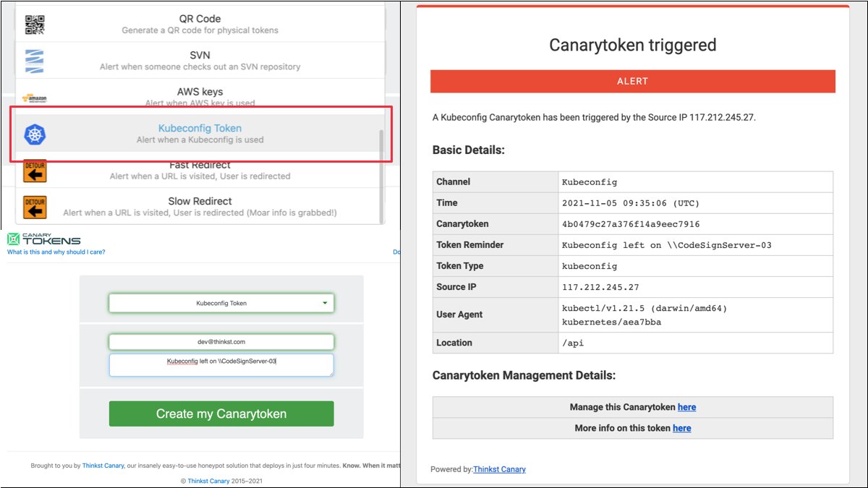Click the Thinkst Canary powered-by link
Image resolution: width=868 pixels, height=488 pixels.
click(x=499, y=468)
